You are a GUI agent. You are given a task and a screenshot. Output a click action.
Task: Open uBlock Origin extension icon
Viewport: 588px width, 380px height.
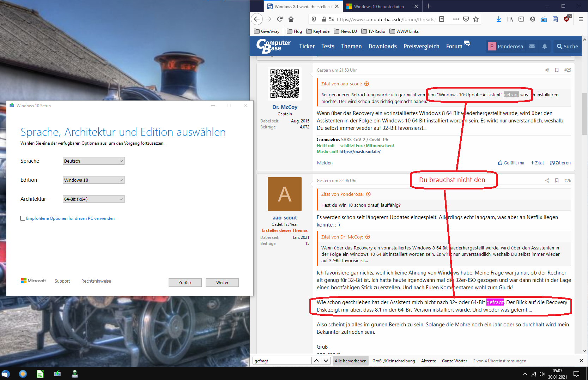point(567,19)
